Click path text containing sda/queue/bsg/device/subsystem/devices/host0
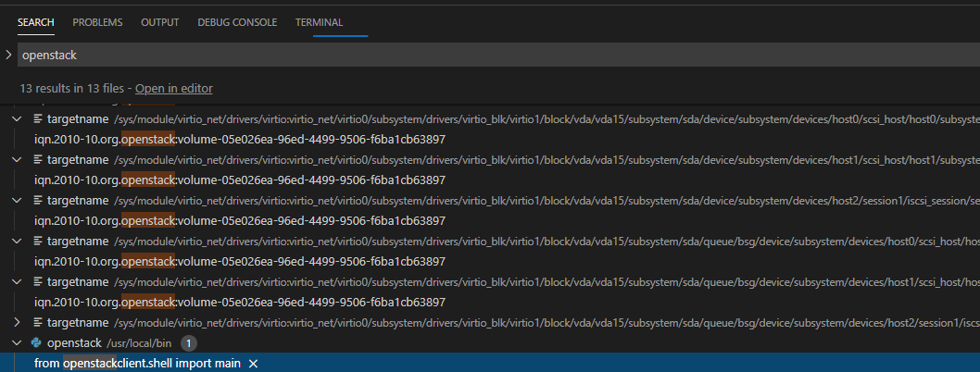Viewport: 980px width, 372px height. click(547, 242)
